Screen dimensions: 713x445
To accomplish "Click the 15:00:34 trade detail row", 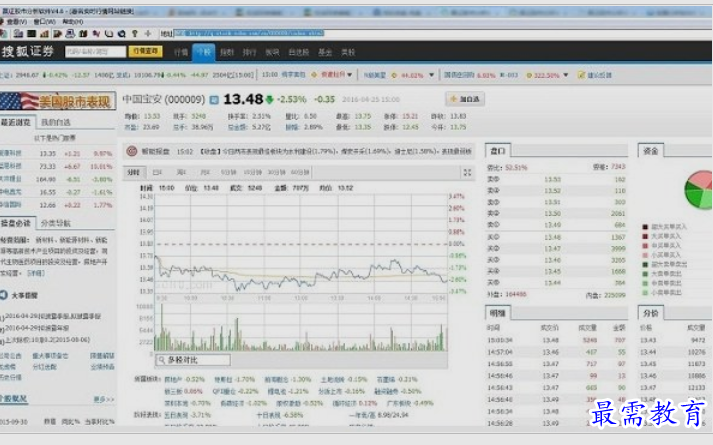I will 557,340.
